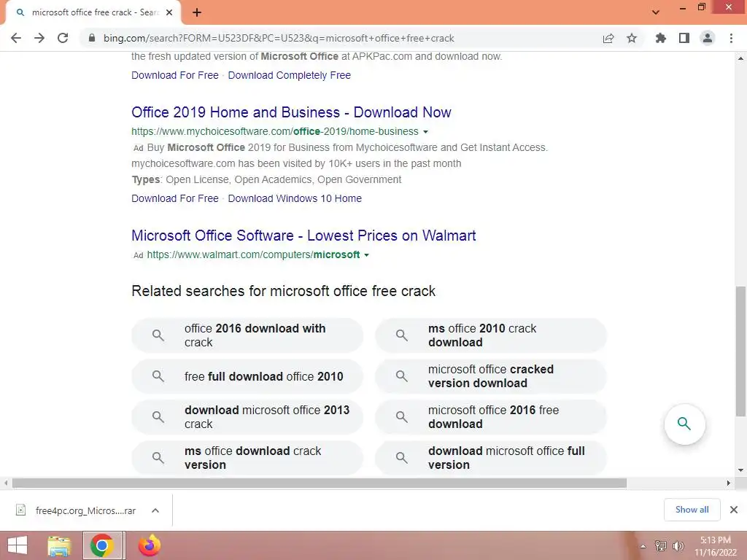Open the network tray icon
Image resolution: width=747 pixels, height=560 pixels.
click(661, 546)
